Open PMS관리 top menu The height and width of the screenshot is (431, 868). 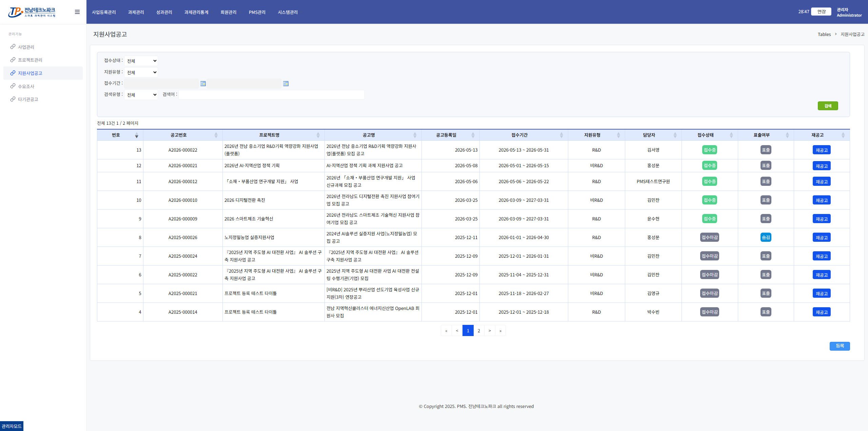(257, 12)
